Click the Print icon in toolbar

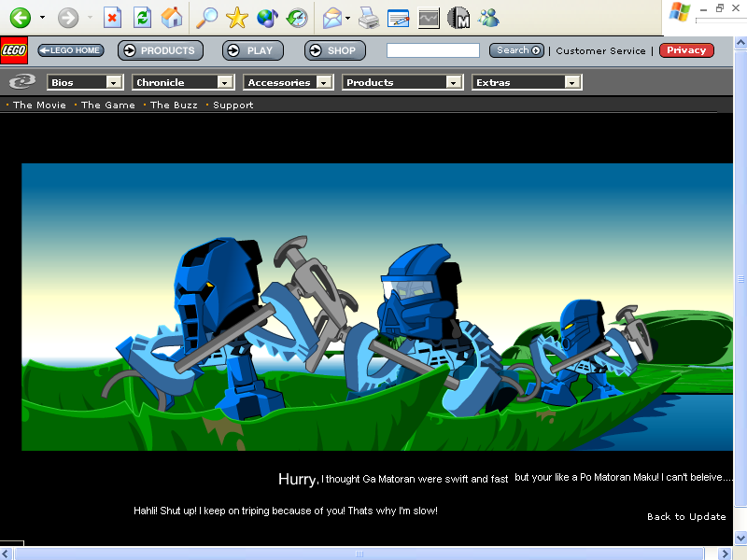[x=369, y=18]
